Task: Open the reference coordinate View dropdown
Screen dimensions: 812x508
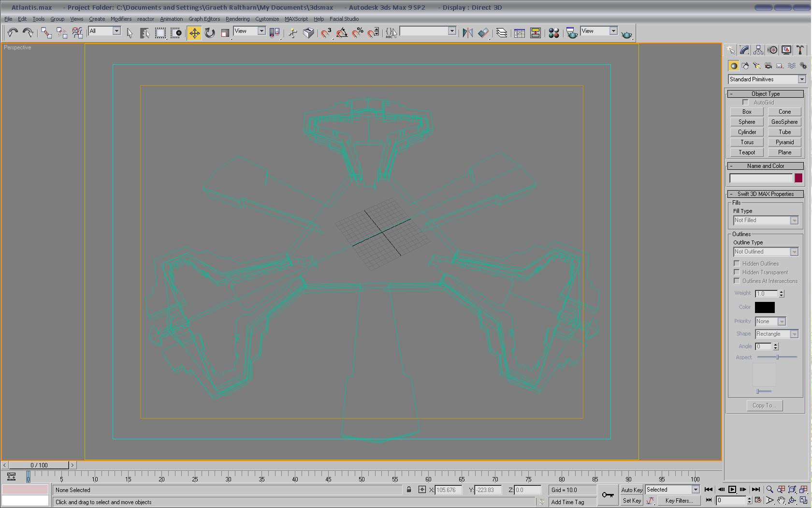Action: [249, 31]
